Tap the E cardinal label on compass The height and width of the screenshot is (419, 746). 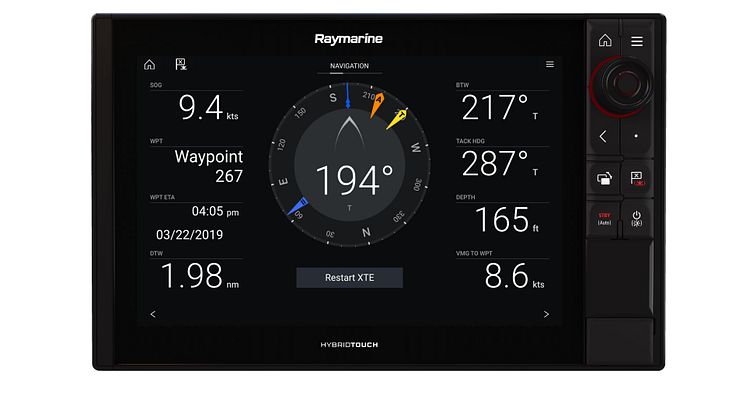click(x=283, y=182)
